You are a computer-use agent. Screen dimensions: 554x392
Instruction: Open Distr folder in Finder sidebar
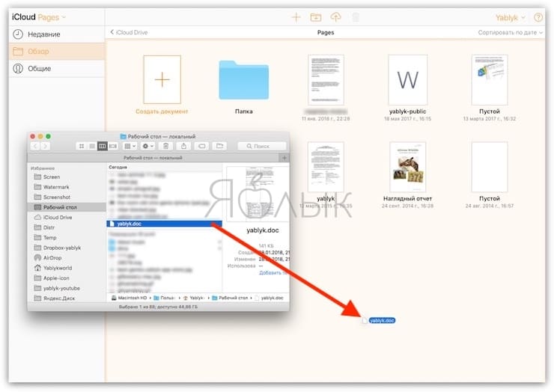tap(49, 227)
